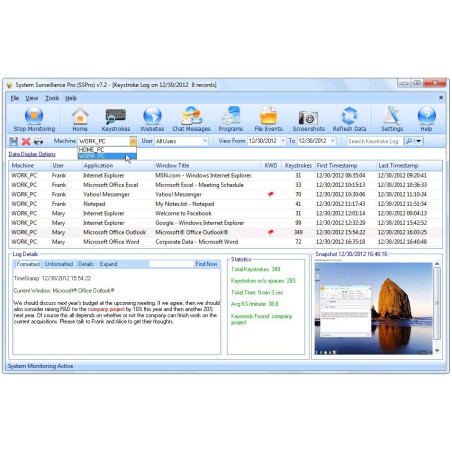The width and height of the screenshot is (452, 452).
Task: Open the View menu
Action: (32, 98)
